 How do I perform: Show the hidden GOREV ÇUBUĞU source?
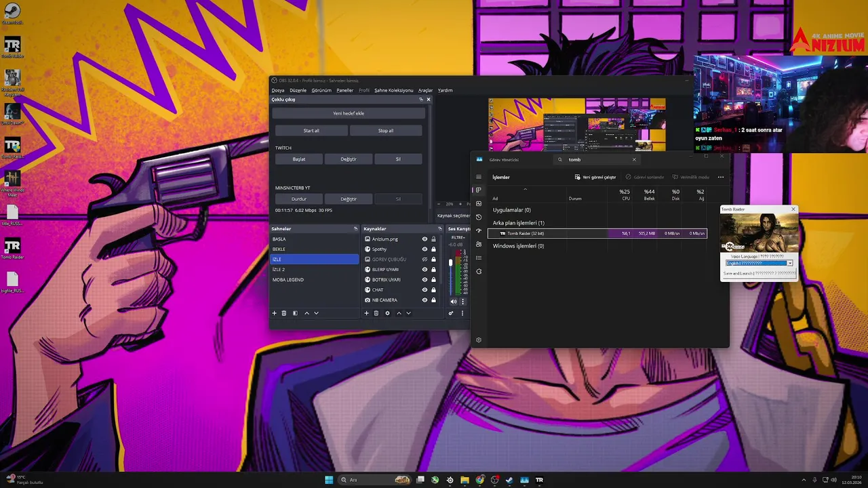tap(425, 260)
